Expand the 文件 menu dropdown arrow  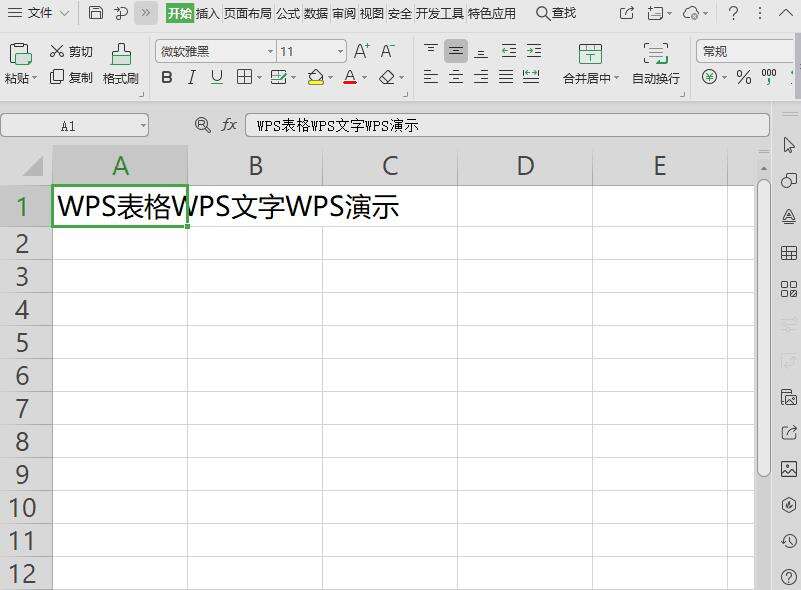click(x=64, y=13)
